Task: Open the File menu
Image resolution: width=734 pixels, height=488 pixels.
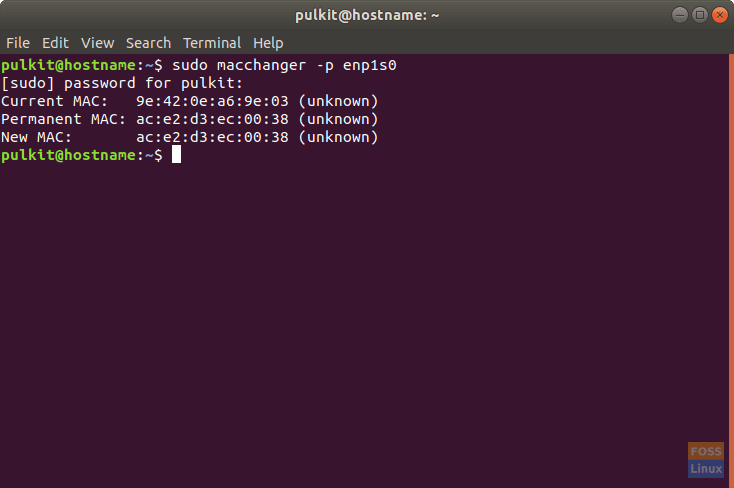Action: 18,43
